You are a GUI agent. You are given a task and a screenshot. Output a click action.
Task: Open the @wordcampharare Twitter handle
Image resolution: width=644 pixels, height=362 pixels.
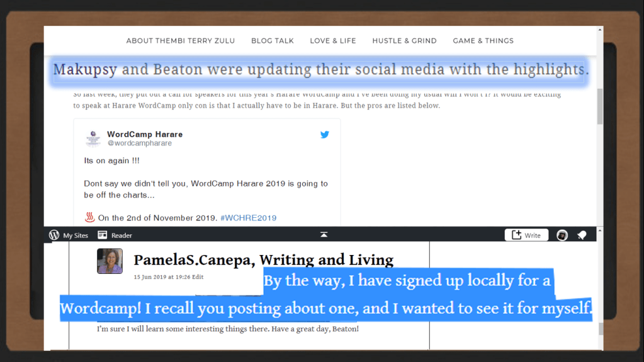click(139, 144)
